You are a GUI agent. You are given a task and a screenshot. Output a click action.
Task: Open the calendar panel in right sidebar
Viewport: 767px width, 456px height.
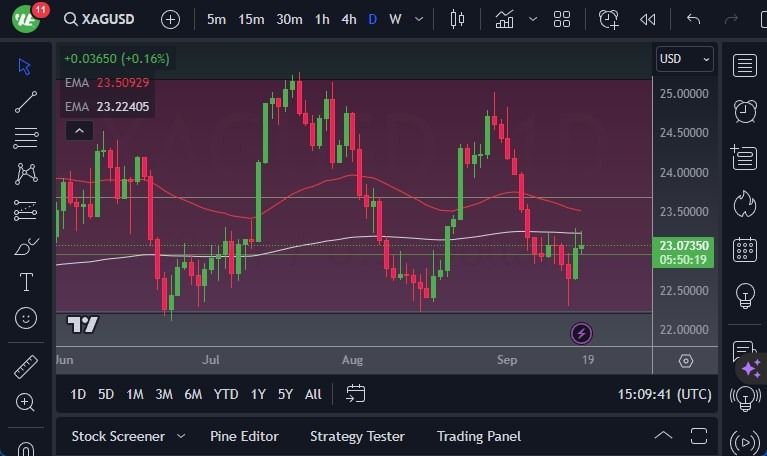(x=744, y=249)
